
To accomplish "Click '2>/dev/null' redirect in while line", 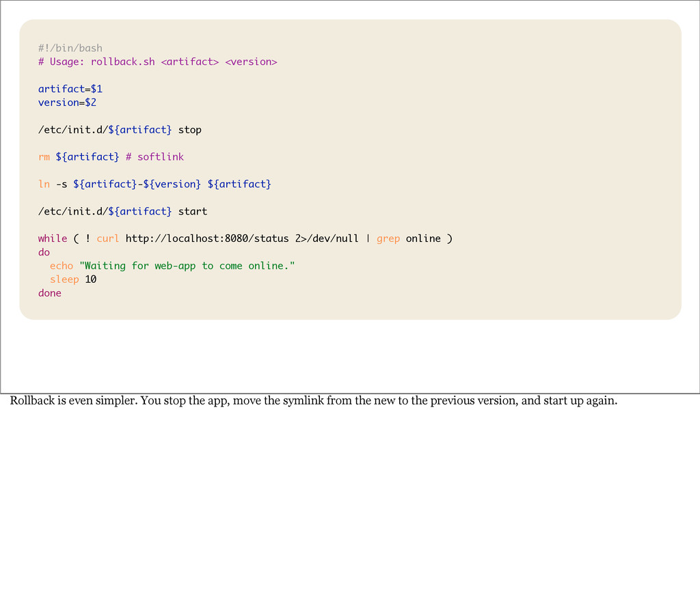I will tap(327, 238).
